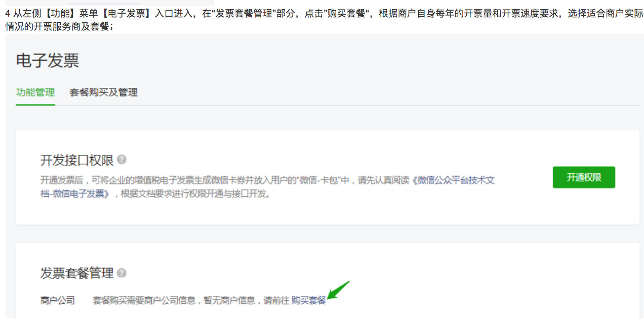
Task: Open the 《微信公众平台技术文档 link
Action: tap(454, 180)
